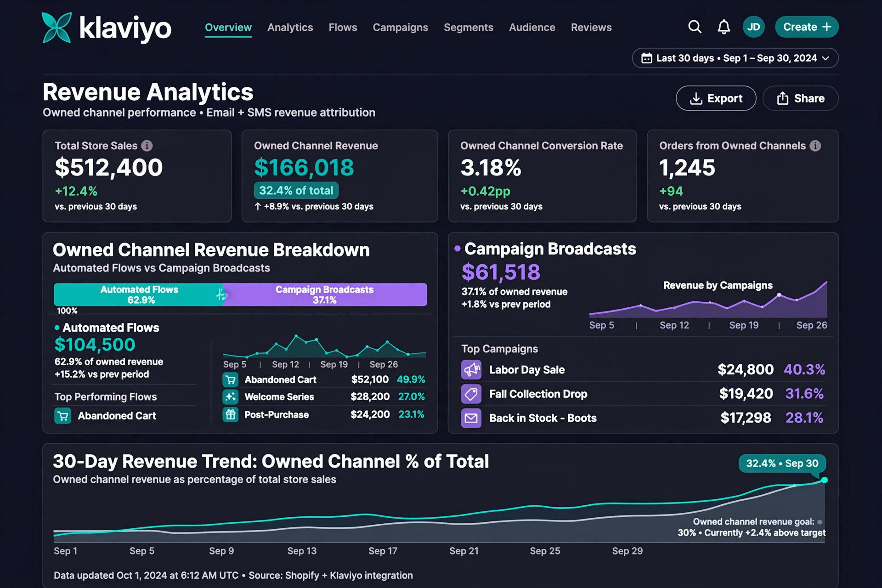882x588 pixels.
Task: Go to the Flows tab
Action: coord(343,28)
